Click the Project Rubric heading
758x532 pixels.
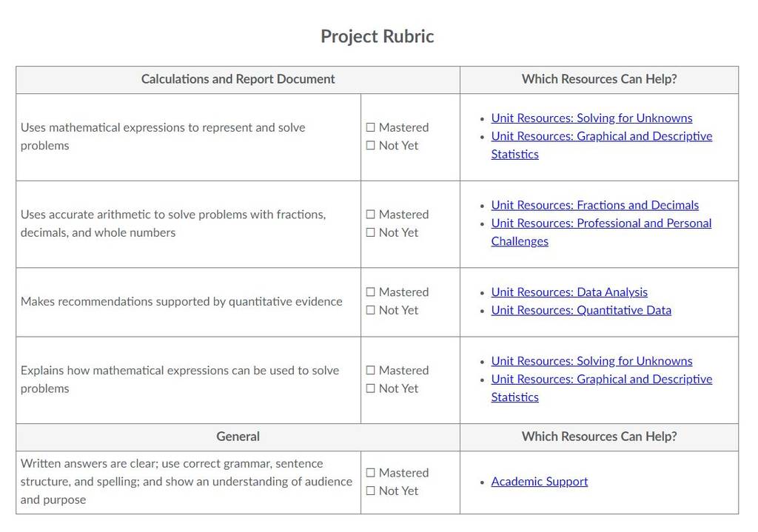378,37
